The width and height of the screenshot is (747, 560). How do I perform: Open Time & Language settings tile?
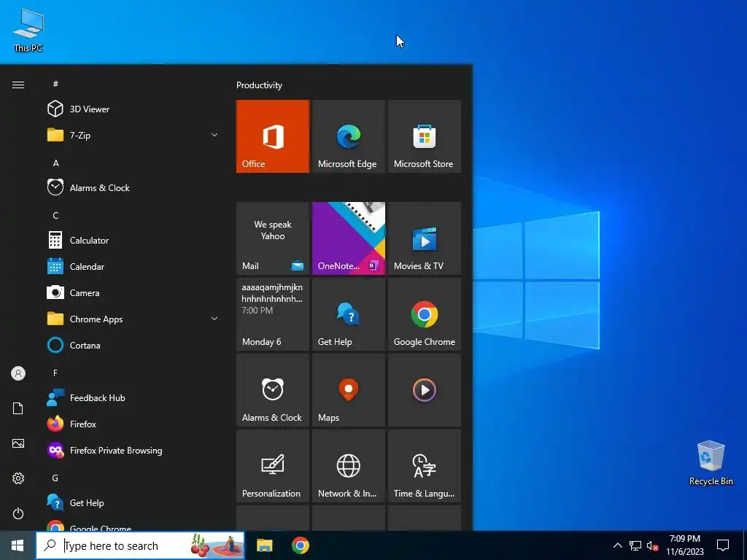tap(425, 466)
